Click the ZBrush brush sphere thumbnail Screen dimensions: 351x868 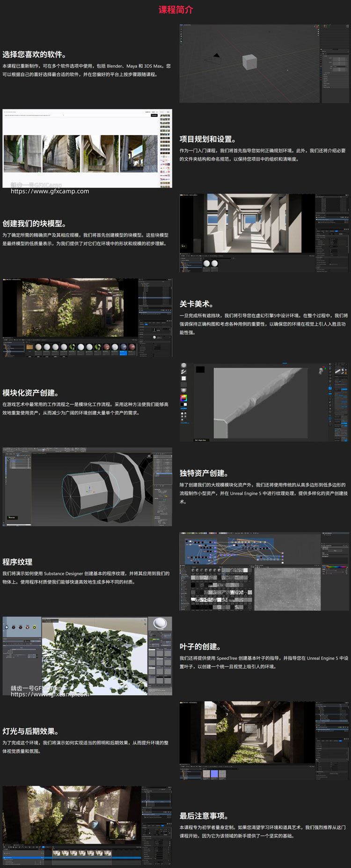point(184,366)
